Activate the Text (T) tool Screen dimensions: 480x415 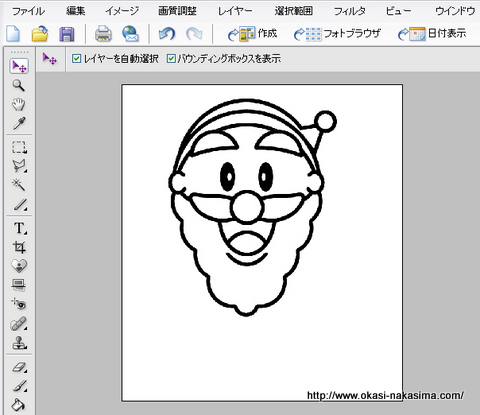pyautogui.click(x=20, y=228)
